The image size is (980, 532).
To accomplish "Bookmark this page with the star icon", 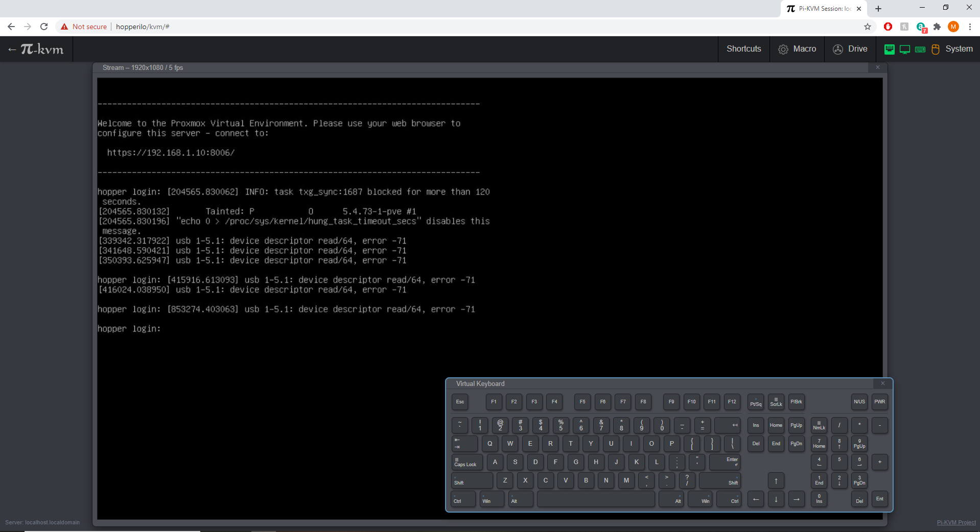I will [867, 27].
